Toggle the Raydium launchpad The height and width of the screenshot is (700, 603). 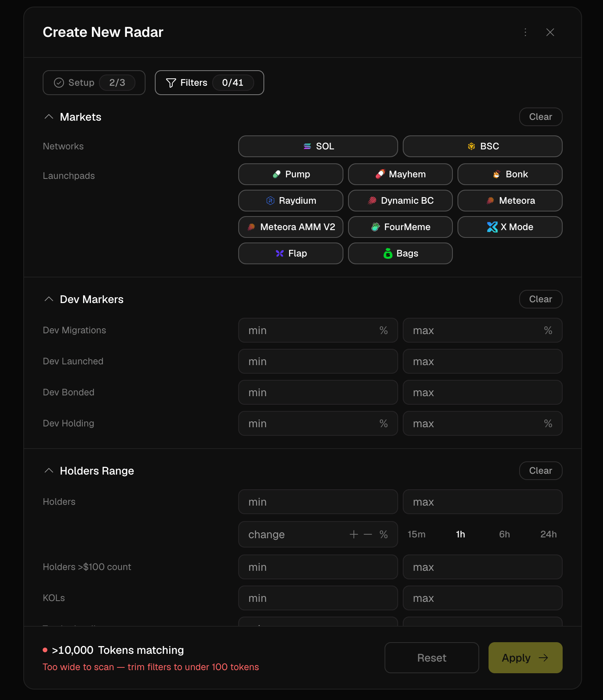coord(291,201)
